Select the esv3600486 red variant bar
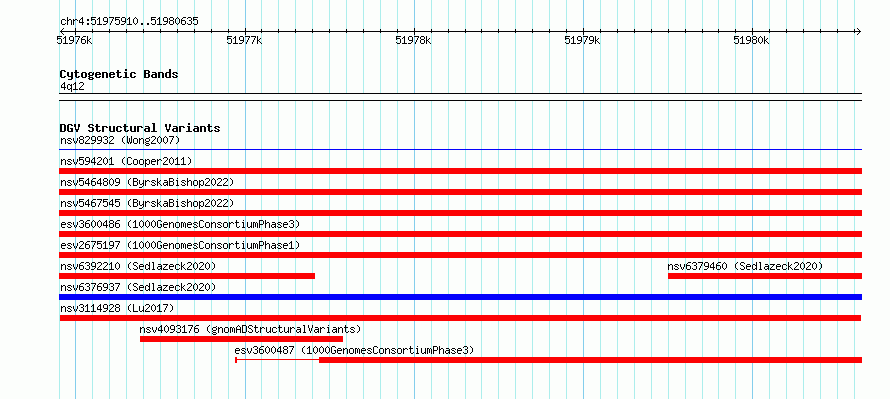 point(460,234)
